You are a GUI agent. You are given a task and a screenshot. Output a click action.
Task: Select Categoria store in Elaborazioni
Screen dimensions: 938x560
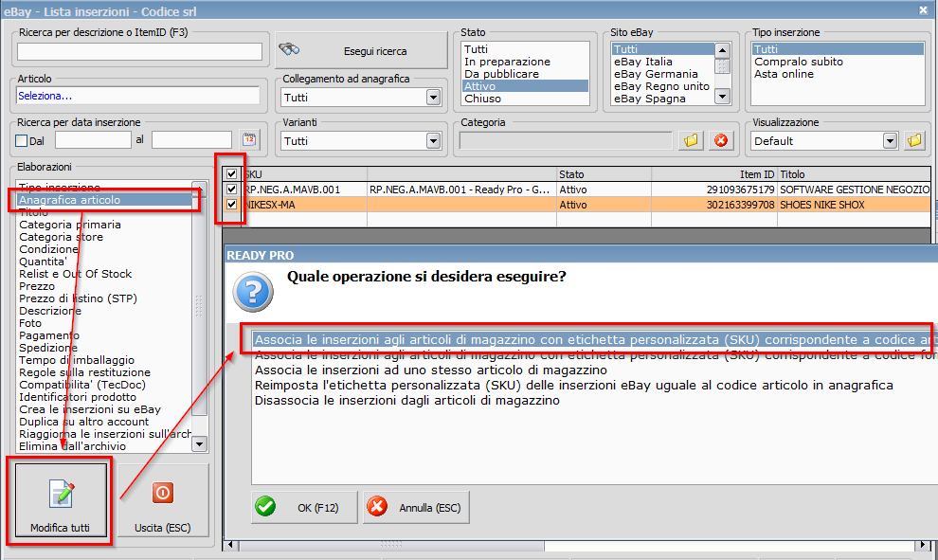pyautogui.click(x=104, y=237)
